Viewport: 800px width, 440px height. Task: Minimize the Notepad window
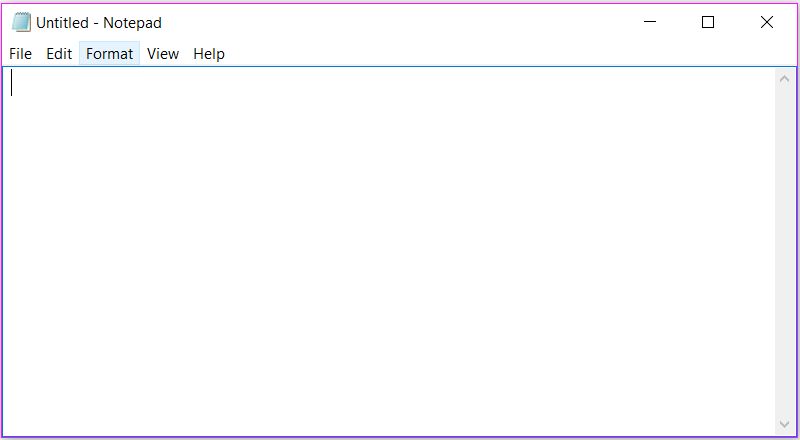[650, 22]
